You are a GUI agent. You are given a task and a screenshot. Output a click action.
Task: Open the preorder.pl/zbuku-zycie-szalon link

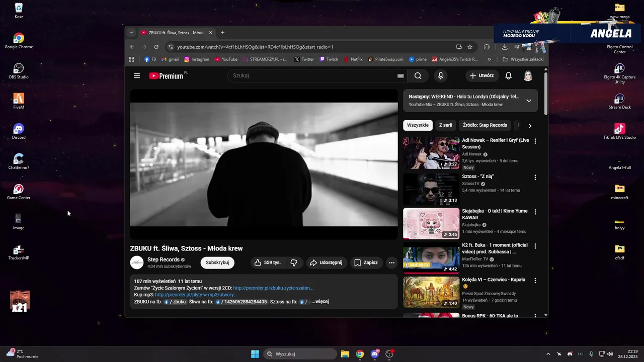273,288
